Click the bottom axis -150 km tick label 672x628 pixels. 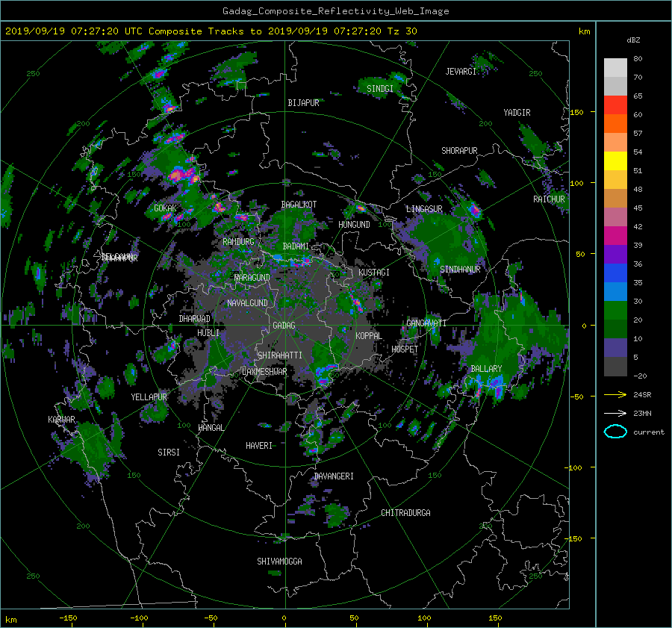point(68,618)
